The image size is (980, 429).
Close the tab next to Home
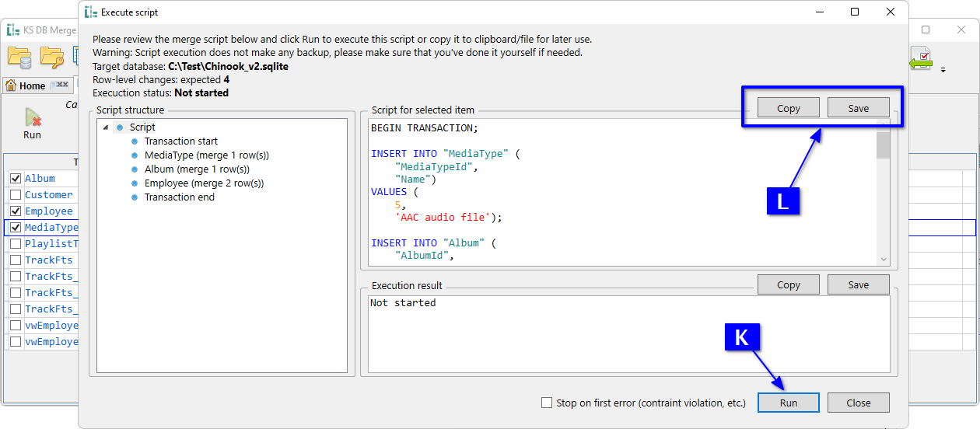62,85
